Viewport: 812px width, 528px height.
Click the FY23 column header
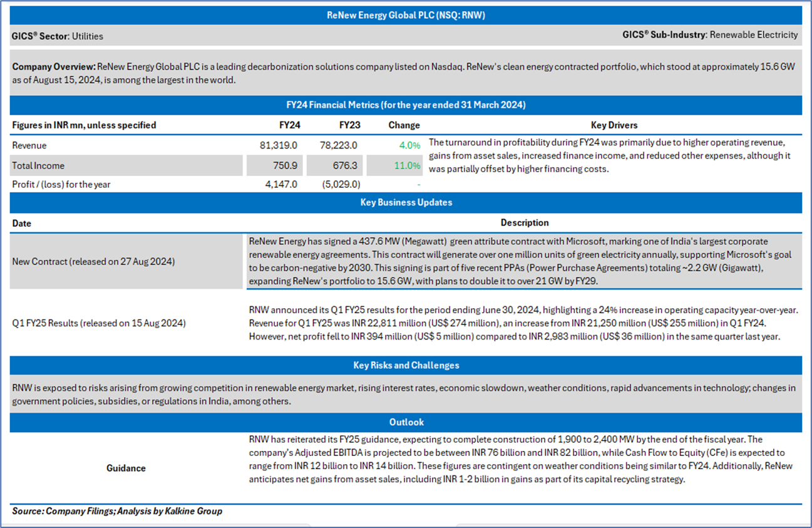(349, 125)
